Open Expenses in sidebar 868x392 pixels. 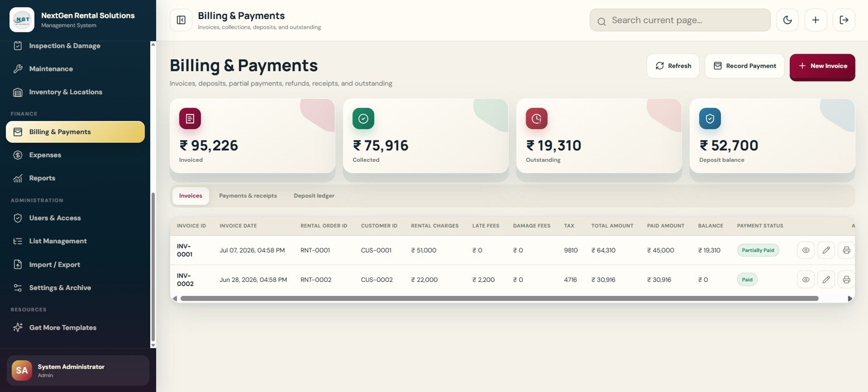click(75, 155)
